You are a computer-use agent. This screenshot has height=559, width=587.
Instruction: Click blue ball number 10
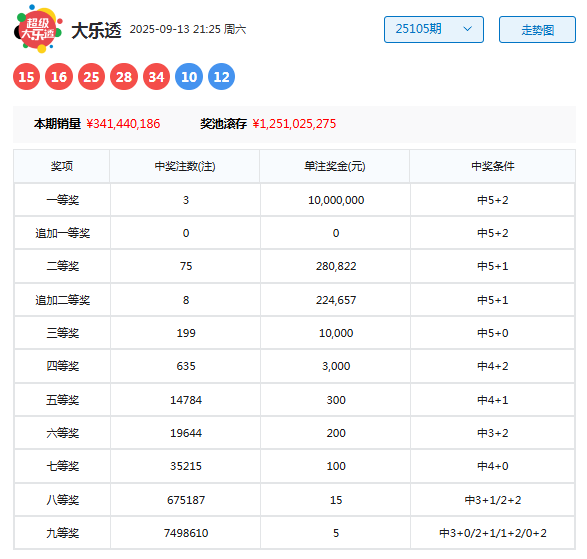189,77
